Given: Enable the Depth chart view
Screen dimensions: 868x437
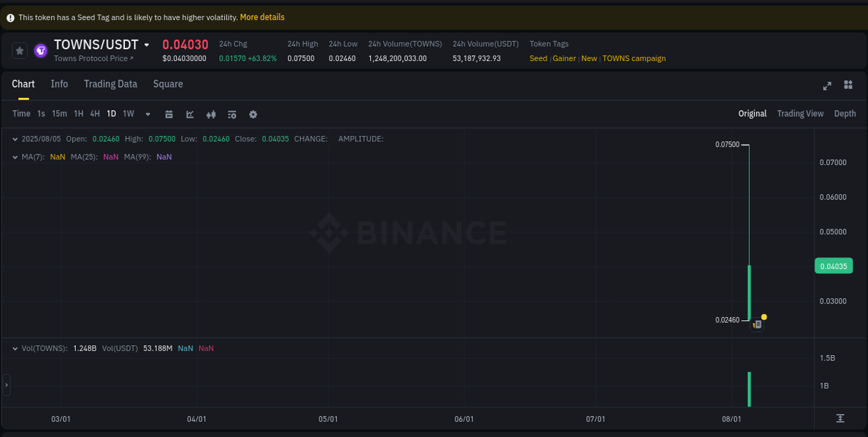Looking at the screenshot, I should [x=845, y=113].
